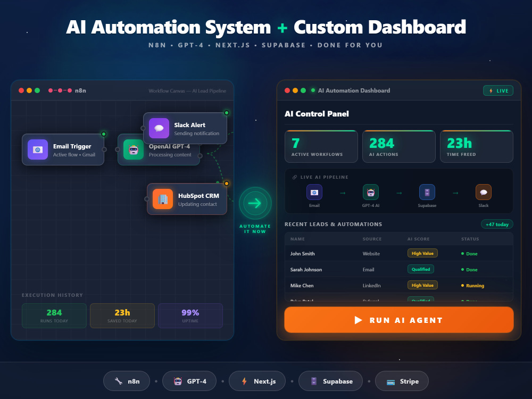The width and height of the screenshot is (532, 399).
Task: Click the GPT-4 AI icon in pipeline
Action: coord(370,193)
